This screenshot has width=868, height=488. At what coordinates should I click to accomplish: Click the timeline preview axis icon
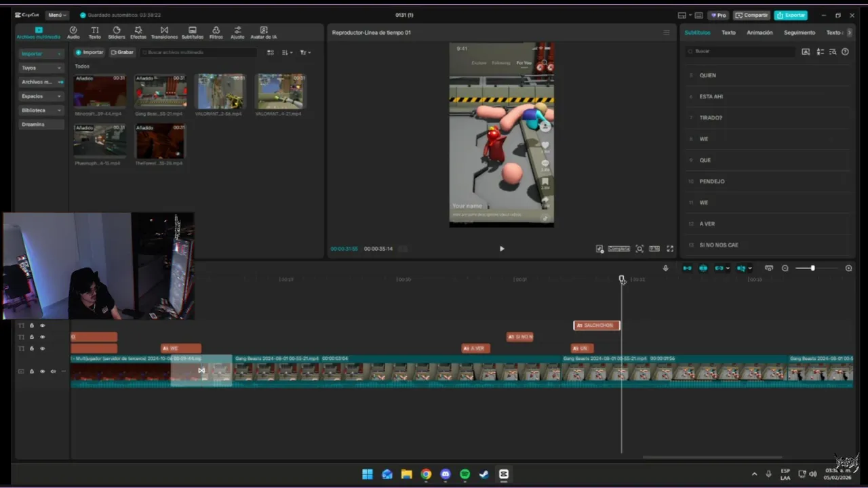coord(768,268)
